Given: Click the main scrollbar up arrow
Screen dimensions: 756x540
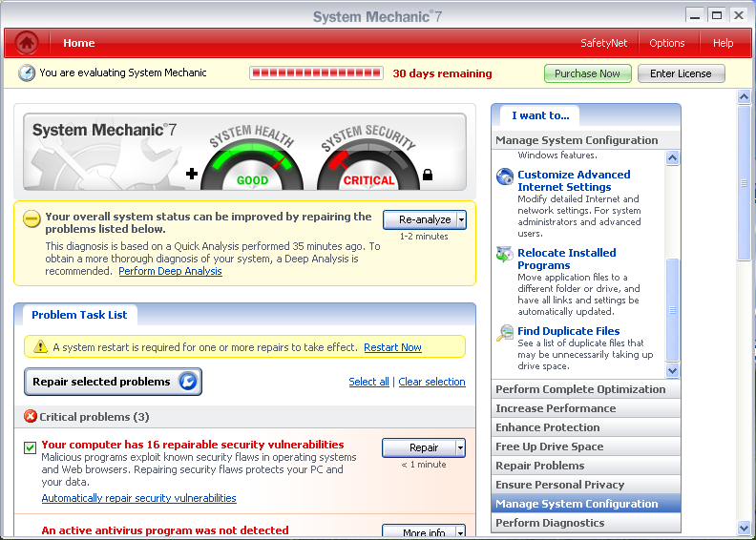Looking at the screenshot, I should point(744,96).
